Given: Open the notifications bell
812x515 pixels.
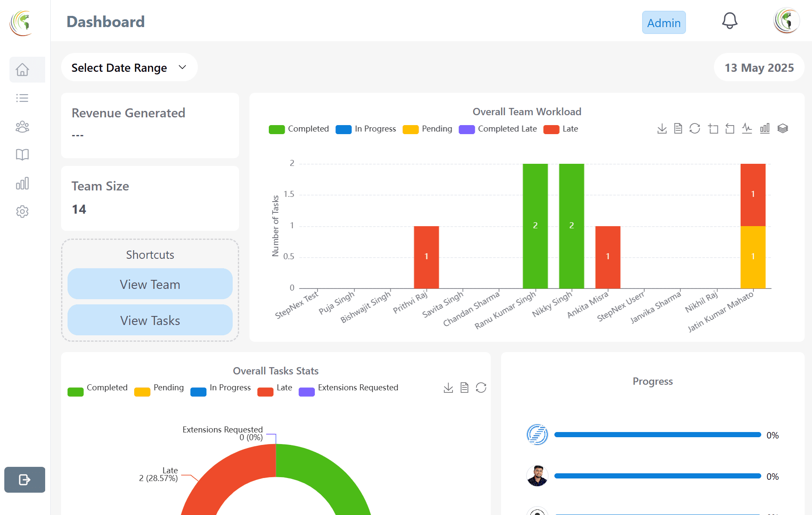Looking at the screenshot, I should [x=730, y=21].
